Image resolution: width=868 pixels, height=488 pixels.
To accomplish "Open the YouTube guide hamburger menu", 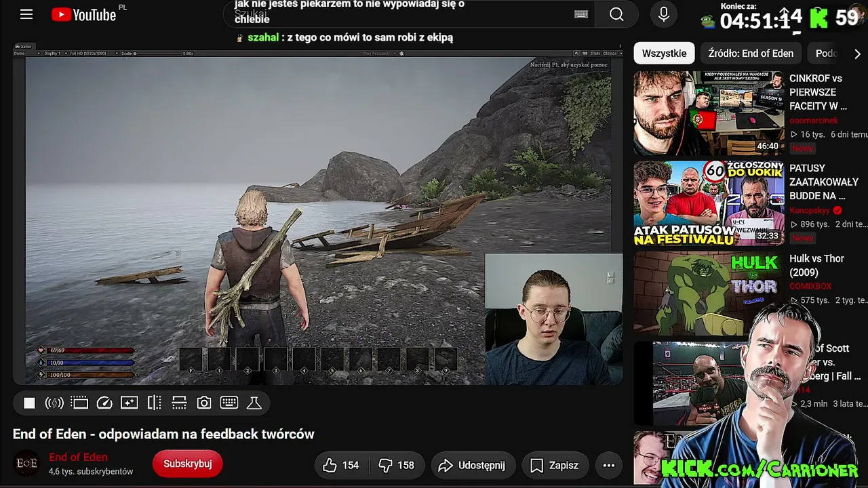I will (26, 14).
